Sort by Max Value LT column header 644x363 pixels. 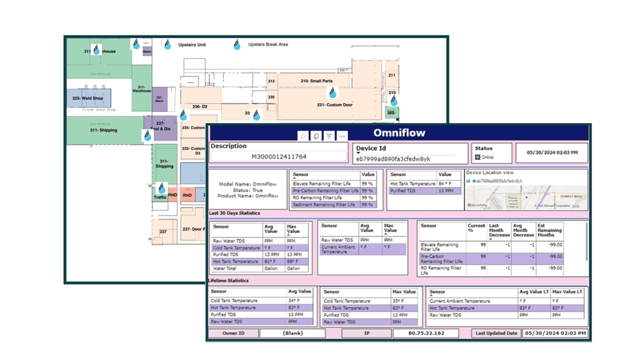[x=567, y=291]
